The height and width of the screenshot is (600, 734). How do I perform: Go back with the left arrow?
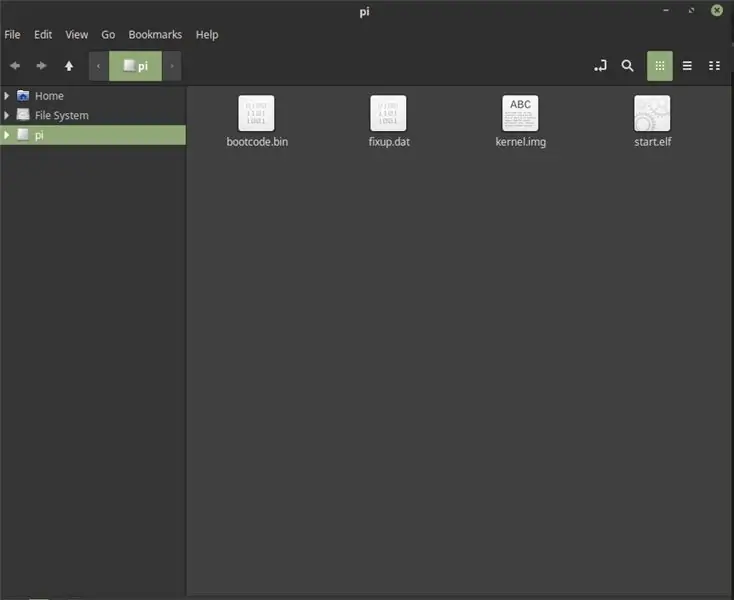coord(15,66)
